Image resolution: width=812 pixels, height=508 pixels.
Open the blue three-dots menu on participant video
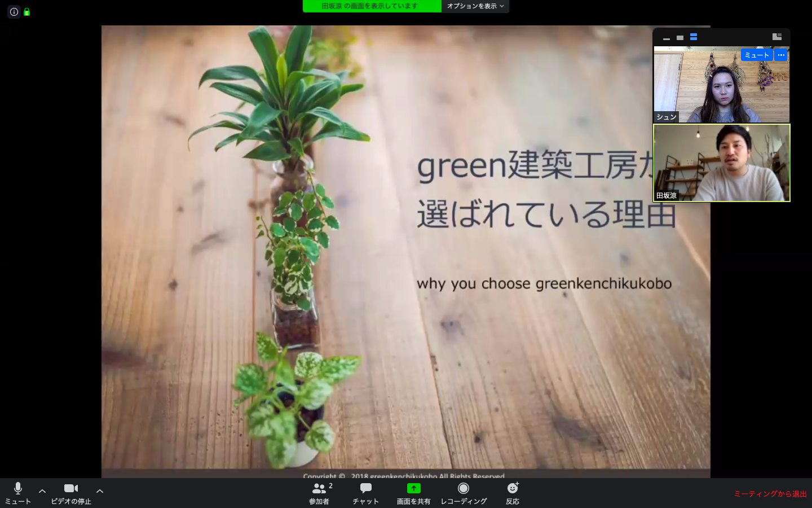click(x=781, y=55)
